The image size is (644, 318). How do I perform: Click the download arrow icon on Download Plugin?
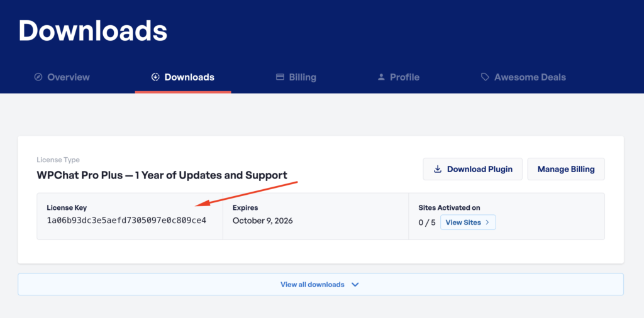(x=438, y=169)
